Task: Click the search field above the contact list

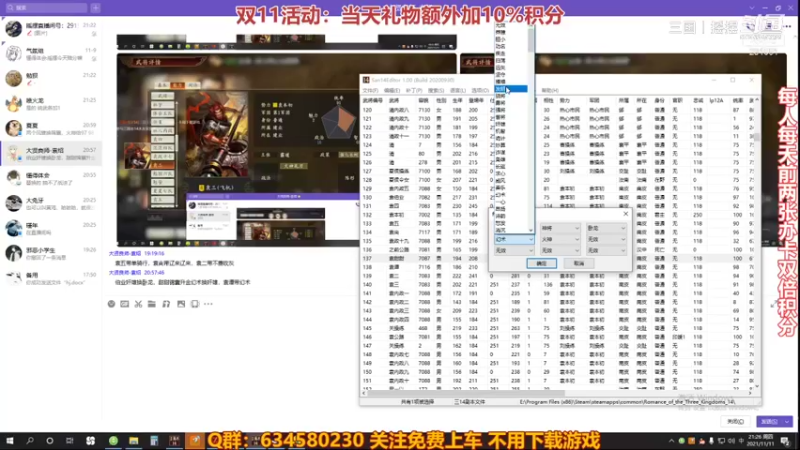Action: point(45,8)
